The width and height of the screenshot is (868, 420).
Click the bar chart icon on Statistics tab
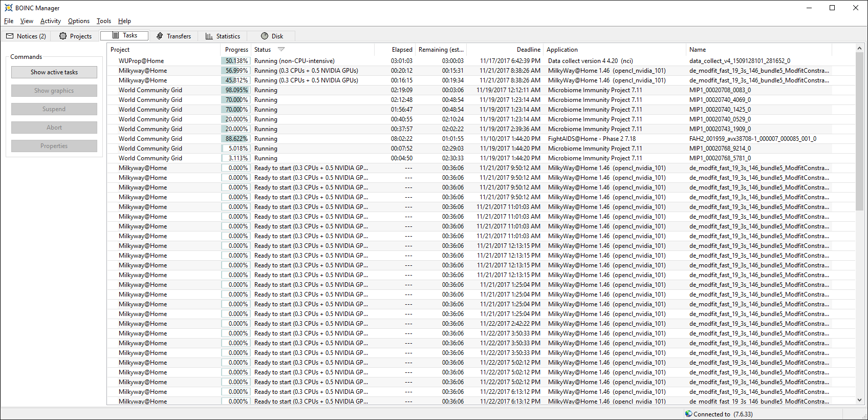pyautogui.click(x=209, y=36)
